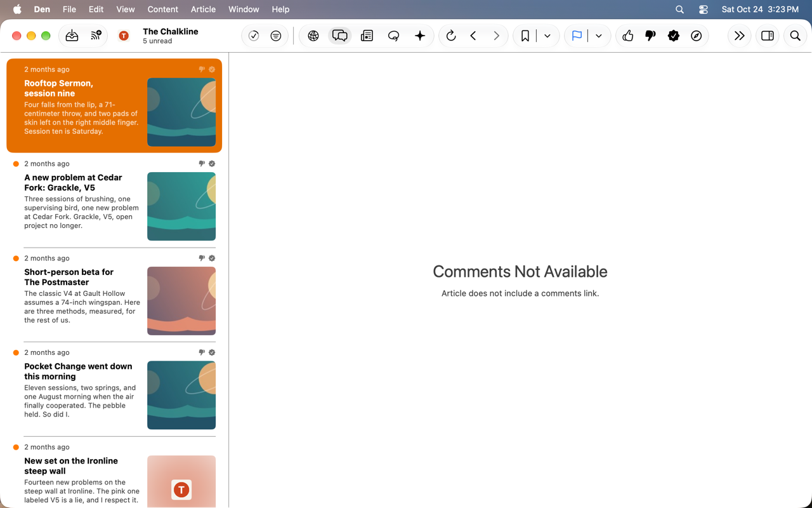
Task: Click The Chalkline feed title
Action: (x=171, y=31)
